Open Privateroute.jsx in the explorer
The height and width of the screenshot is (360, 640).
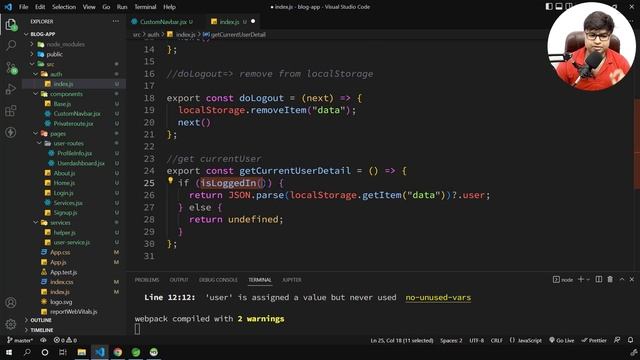(x=73, y=123)
